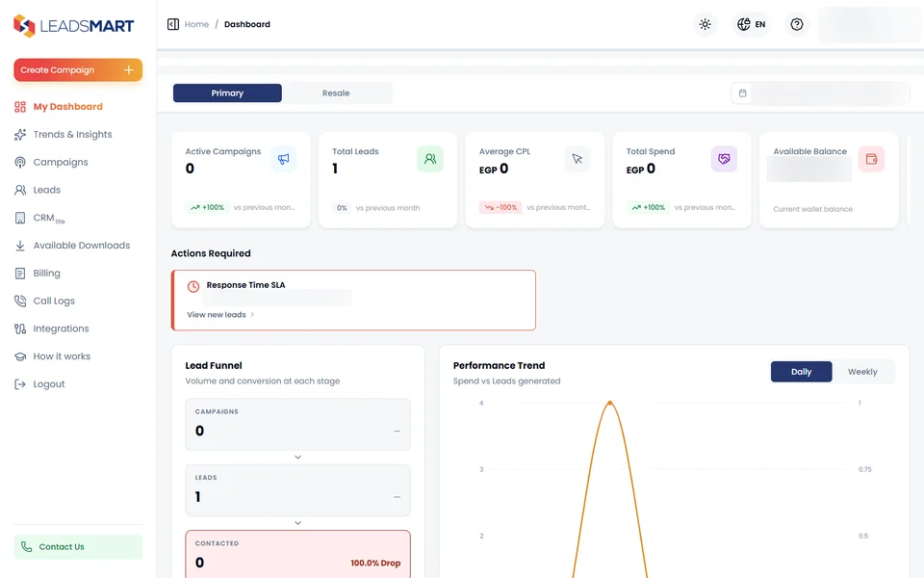Click the Campaigns target icon
The width and height of the screenshot is (924, 578).
pos(20,162)
